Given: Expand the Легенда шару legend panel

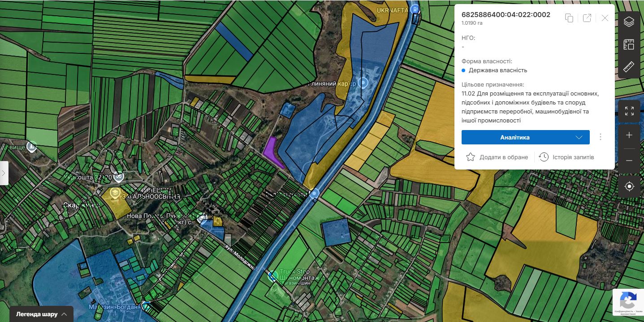Looking at the screenshot, I should tap(41, 314).
